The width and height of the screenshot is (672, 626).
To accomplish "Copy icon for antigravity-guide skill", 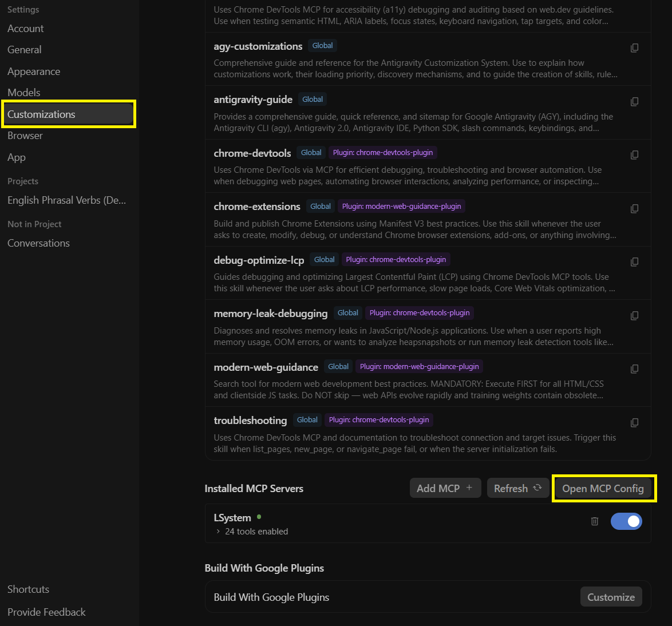I will (634, 101).
